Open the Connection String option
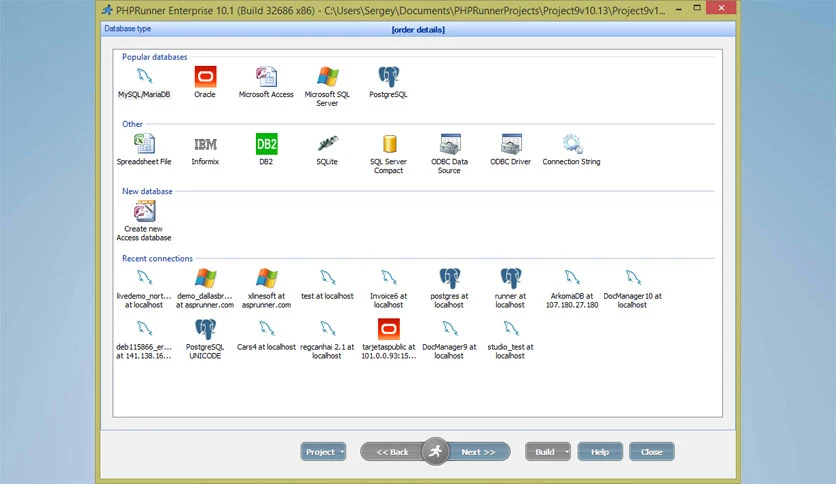 coord(572,150)
